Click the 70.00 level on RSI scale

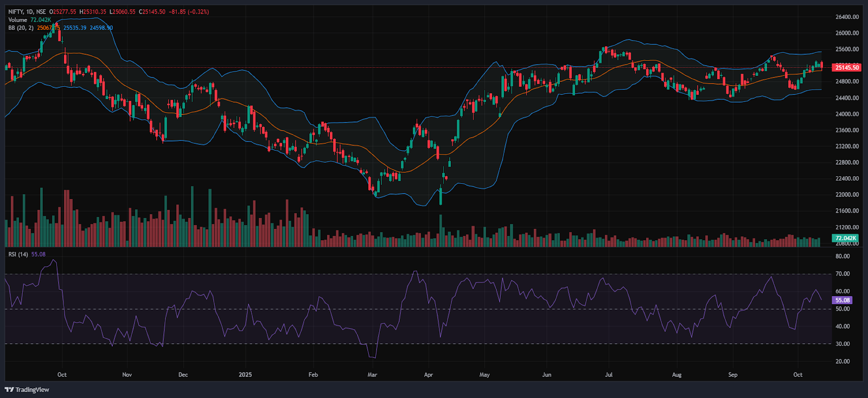point(843,274)
